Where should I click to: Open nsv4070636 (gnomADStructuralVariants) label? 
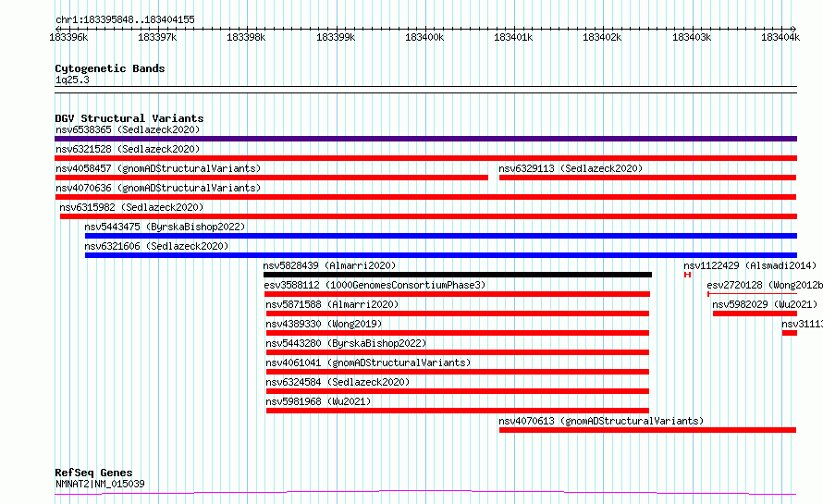tap(158, 188)
